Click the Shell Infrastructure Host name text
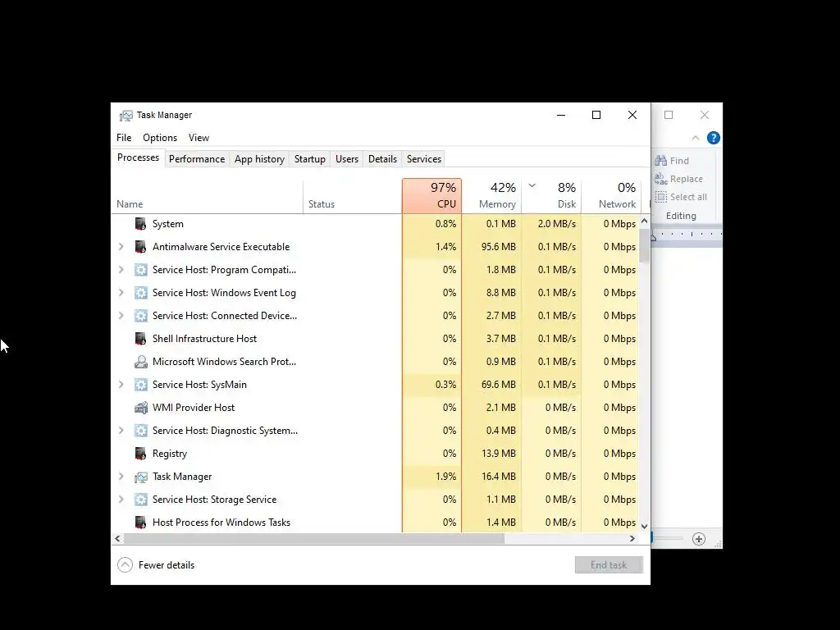The image size is (840, 630). tap(204, 339)
